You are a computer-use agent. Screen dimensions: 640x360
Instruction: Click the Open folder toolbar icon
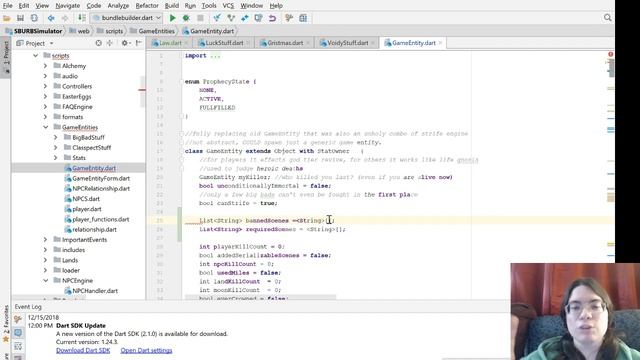pos(7,18)
